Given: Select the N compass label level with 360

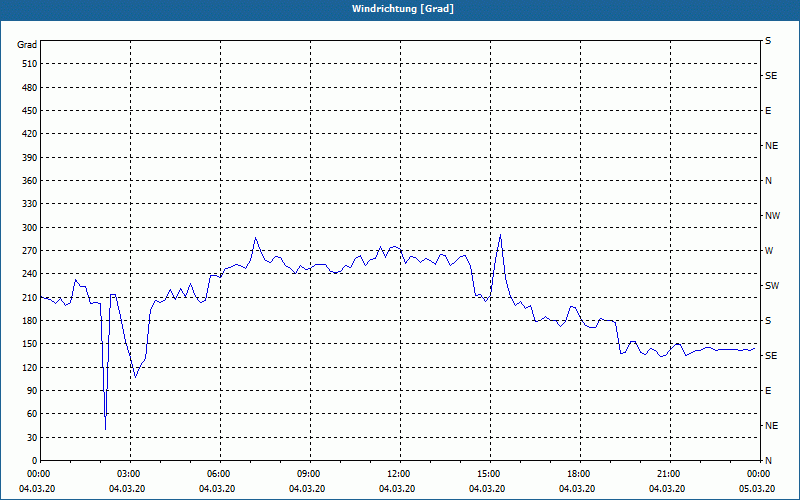Looking at the screenshot, I should [768, 181].
